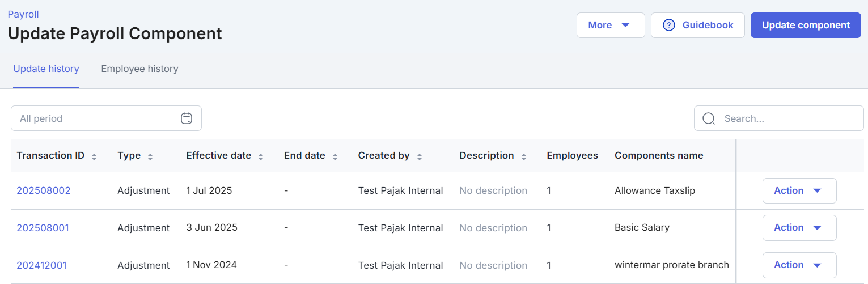Go to Payroll breadcrumb link

coord(23,15)
